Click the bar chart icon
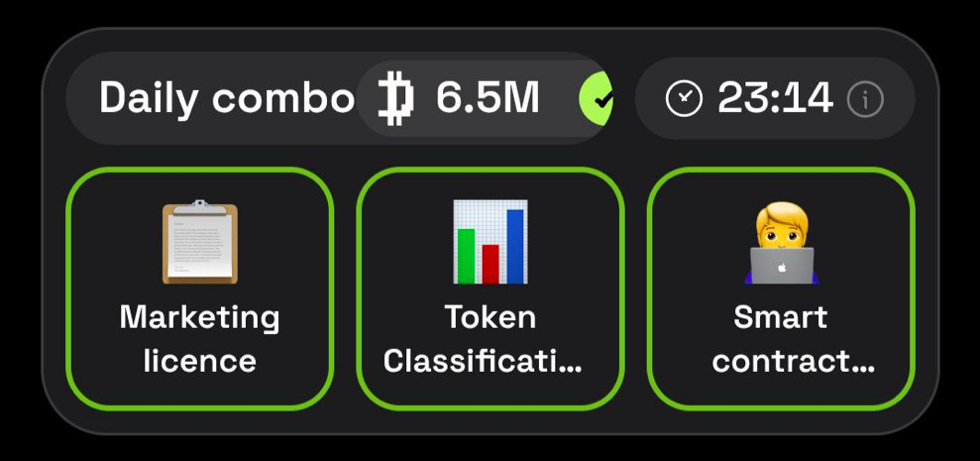980x461 pixels. 490,242
